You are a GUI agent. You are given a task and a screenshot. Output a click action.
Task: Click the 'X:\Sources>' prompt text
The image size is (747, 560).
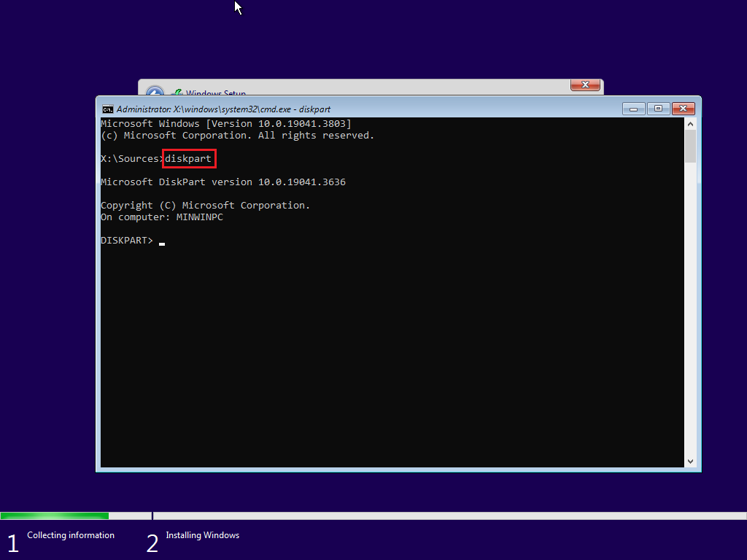(131, 158)
